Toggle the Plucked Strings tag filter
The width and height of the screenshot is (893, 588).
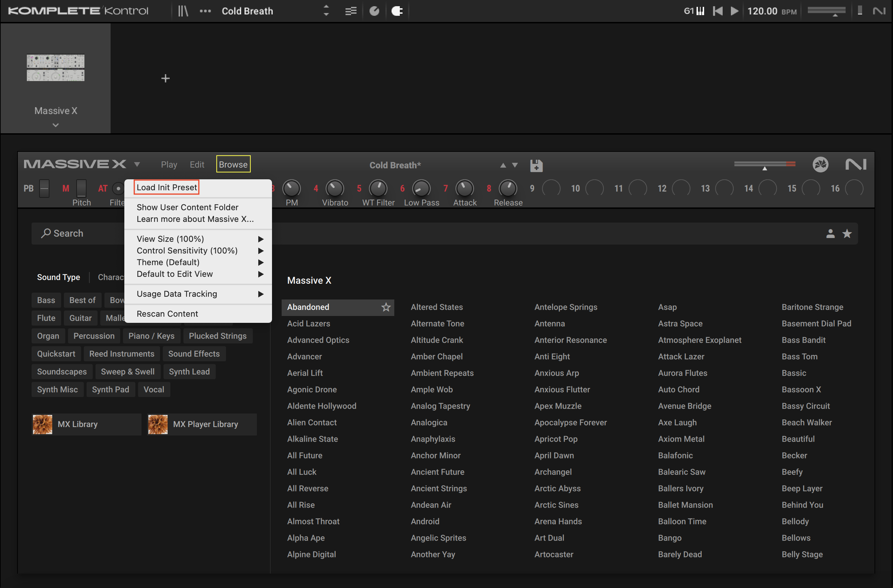(x=218, y=336)
